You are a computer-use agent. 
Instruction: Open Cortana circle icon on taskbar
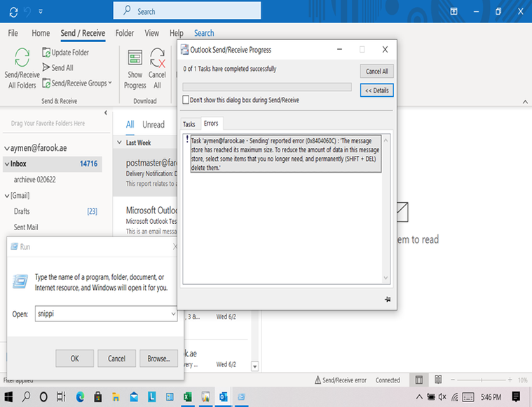point(43,396)
